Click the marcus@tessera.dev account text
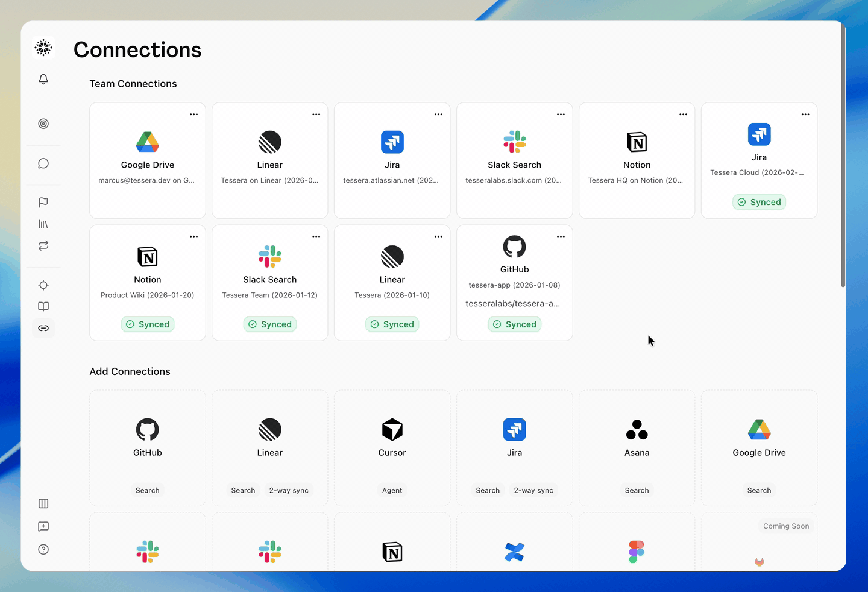868x592 pixels. (x=146, y=180)
